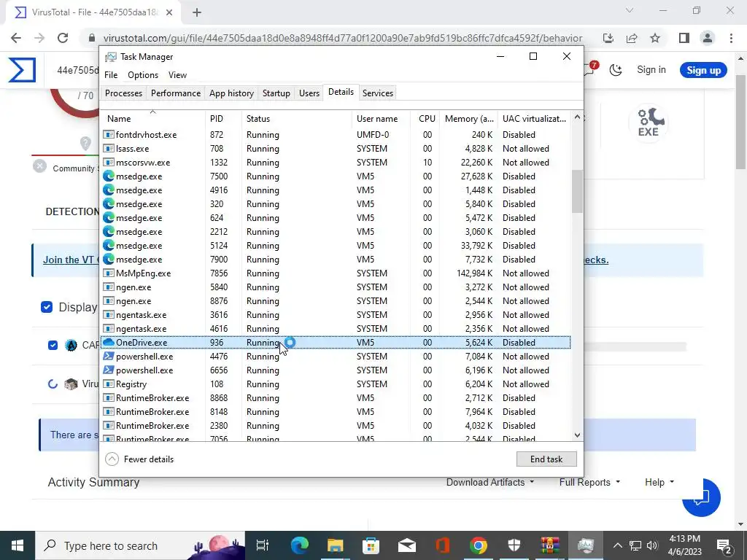Switch to the Performance tab
Image resolution: width=747 pixels, height=560 pixels.
(176, 93)
